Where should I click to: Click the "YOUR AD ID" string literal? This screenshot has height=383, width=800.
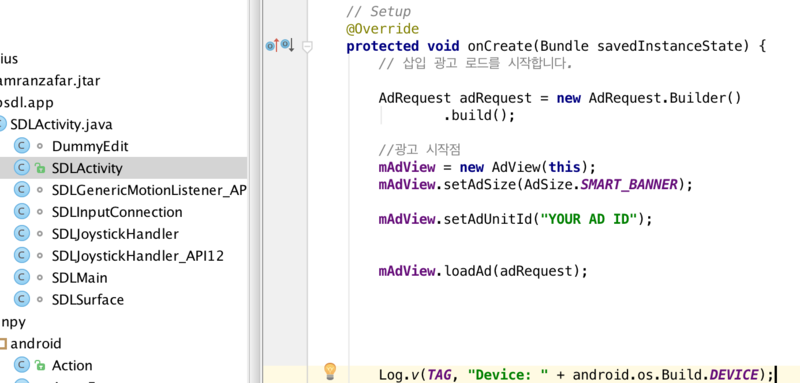[x=589, y=219]
